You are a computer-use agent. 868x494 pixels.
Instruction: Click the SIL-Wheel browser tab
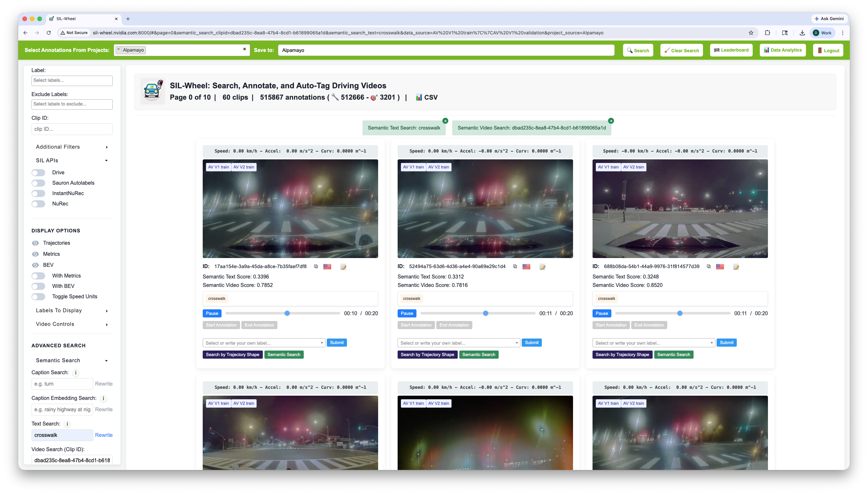pyautogui.click(x=83, y=19)
